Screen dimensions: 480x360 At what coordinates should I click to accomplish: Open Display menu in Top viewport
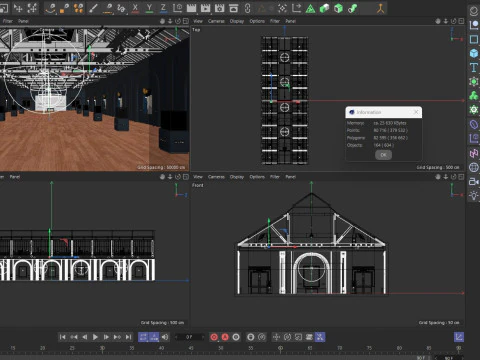click(237, 21)
